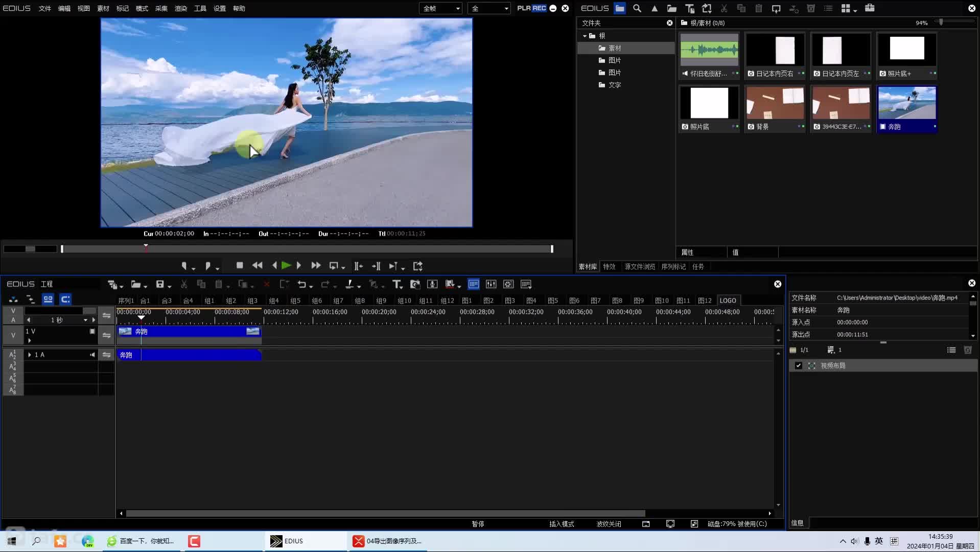Select the LOGO sequence tab
Viewport: 980px width, 552px height.
(728, 301)
